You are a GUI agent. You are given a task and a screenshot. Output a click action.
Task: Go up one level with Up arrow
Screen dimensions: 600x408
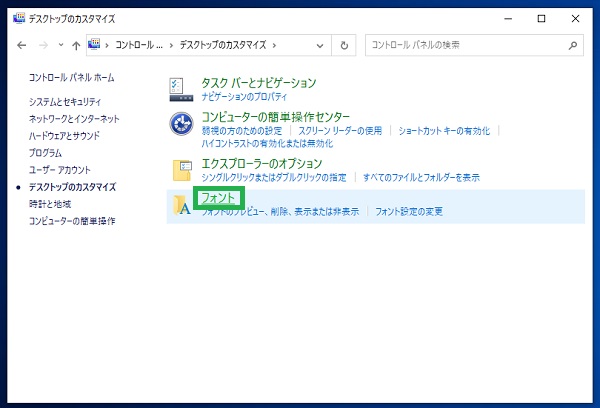click(x=76, y=46)
